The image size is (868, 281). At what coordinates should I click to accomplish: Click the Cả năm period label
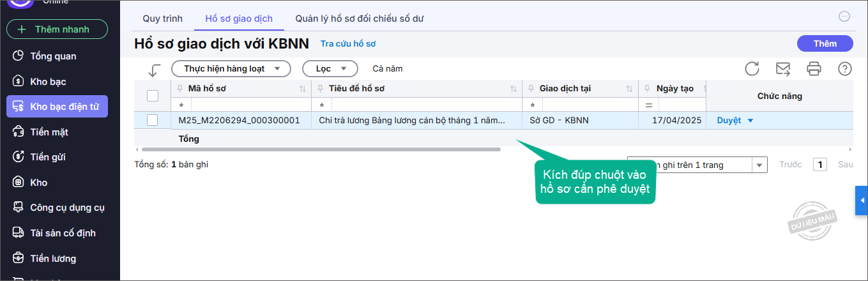(x=388, y=68)
